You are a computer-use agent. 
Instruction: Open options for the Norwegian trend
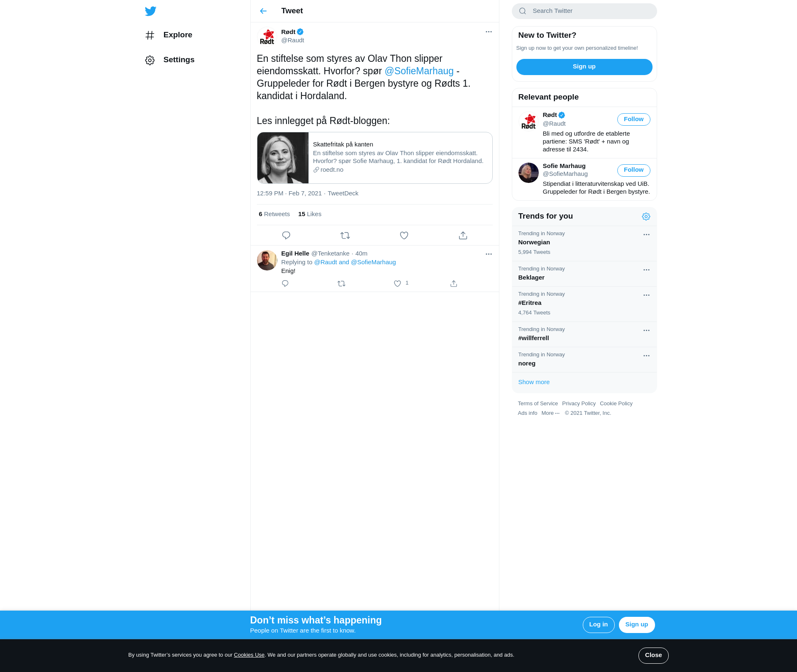(x=646, y=235)
